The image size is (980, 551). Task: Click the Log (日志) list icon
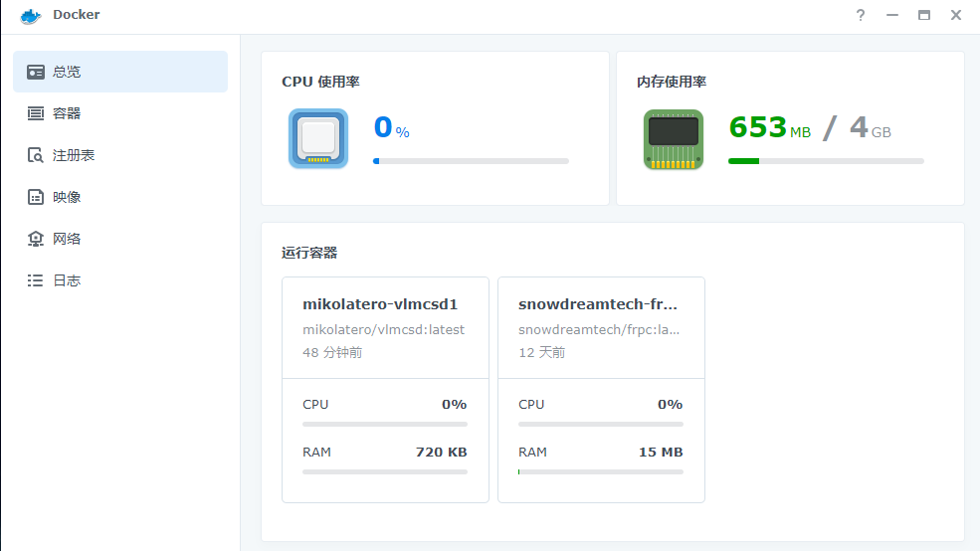click(36, 280)
